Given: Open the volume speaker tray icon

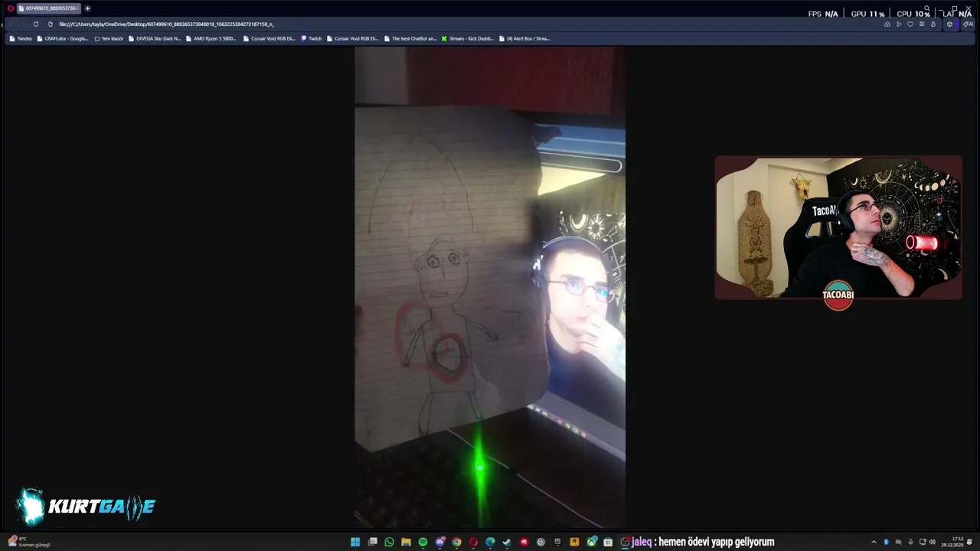Looking at the screenshot, I should (932, 542).
